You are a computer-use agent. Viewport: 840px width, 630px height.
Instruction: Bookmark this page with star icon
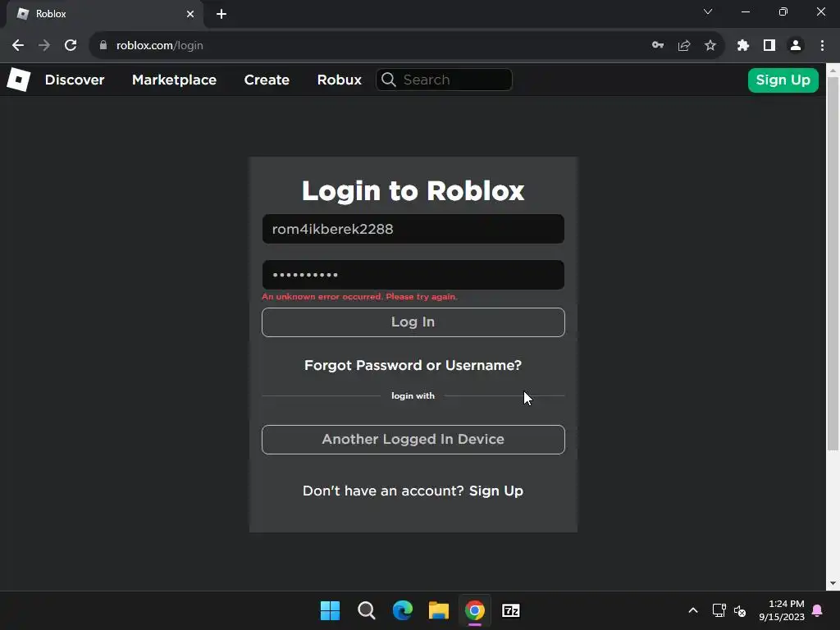pos(710,46)
